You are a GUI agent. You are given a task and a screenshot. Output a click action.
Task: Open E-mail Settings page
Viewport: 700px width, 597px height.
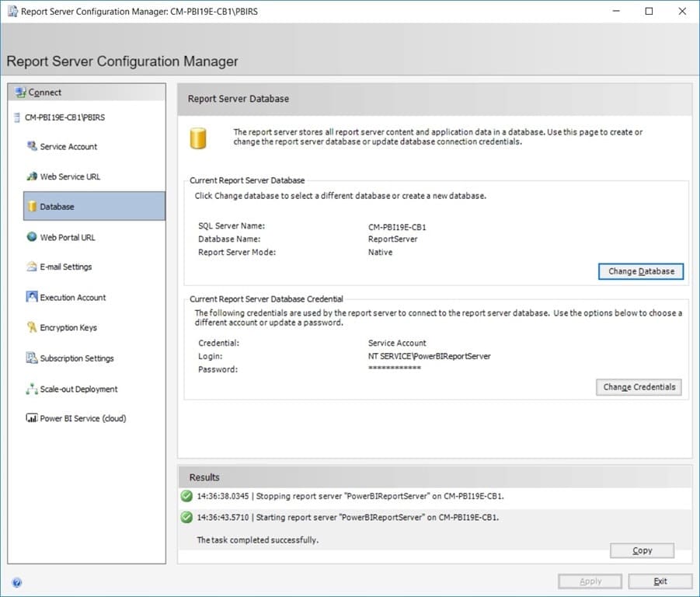pyautogui.click(x=65, y=267)
